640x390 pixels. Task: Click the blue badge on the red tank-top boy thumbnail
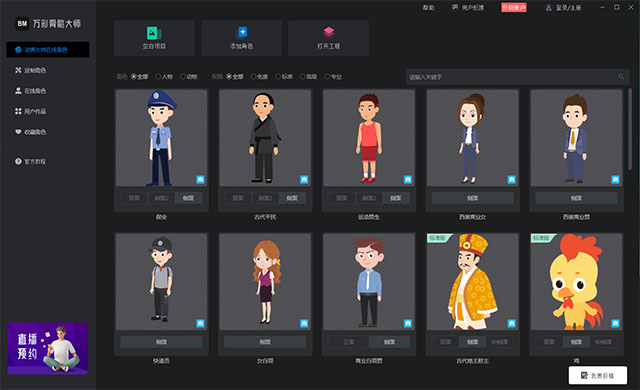pyautogui.click(x=408, y=179)
